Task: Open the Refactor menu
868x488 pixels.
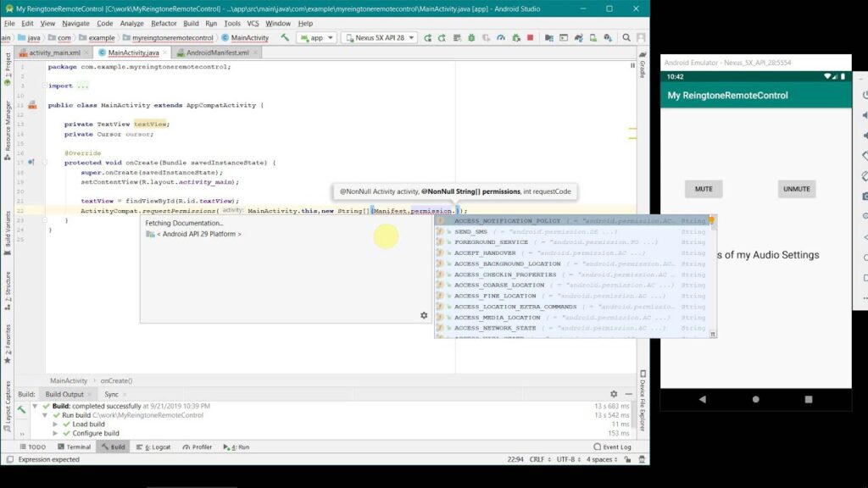Action: [x=164, y=23]
